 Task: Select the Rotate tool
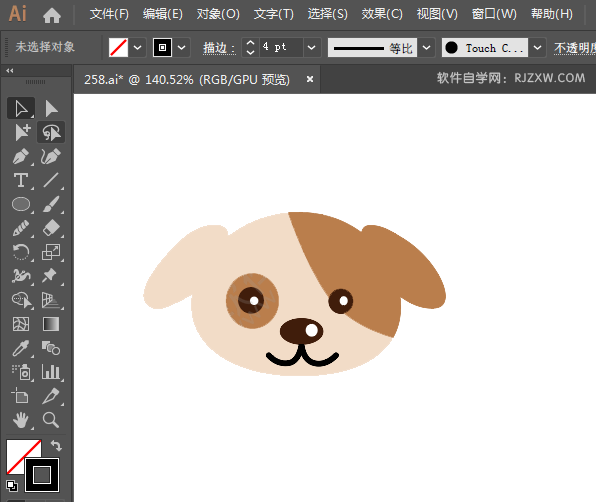tap(21, 252)
